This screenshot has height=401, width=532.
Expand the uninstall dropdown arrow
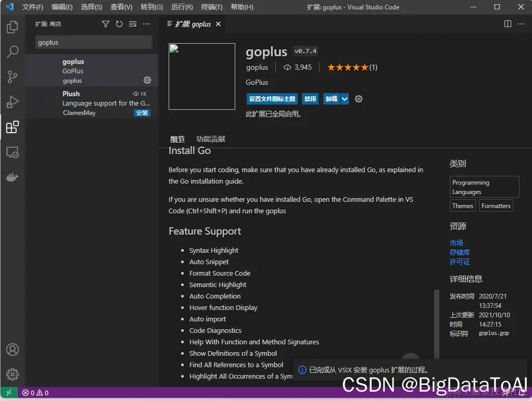(x=345, y=99)
